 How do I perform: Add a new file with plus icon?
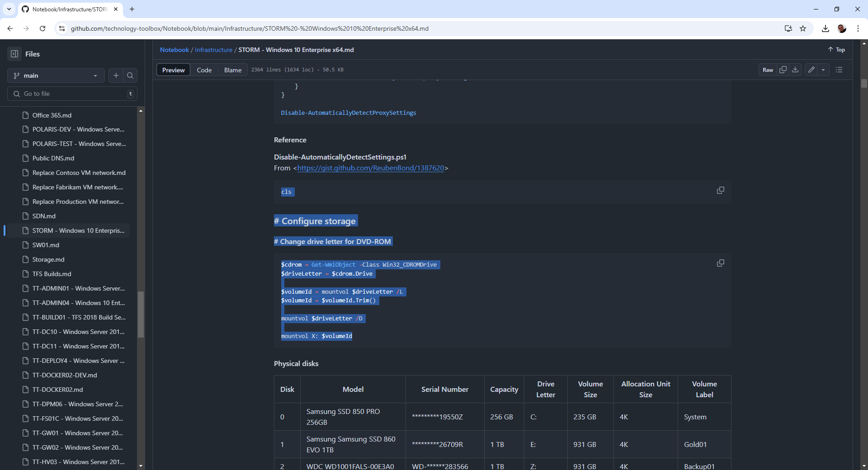pos(116,75)
